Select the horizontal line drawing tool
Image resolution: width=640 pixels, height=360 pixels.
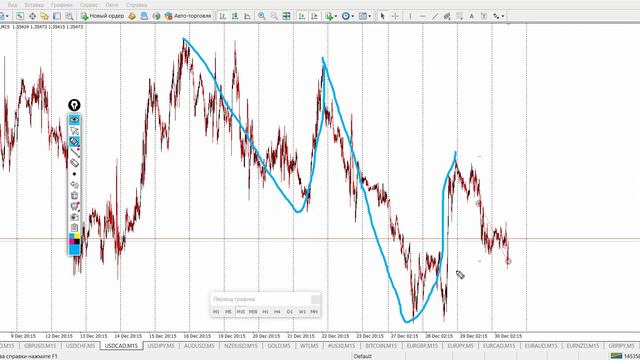[x=422, y=16]
